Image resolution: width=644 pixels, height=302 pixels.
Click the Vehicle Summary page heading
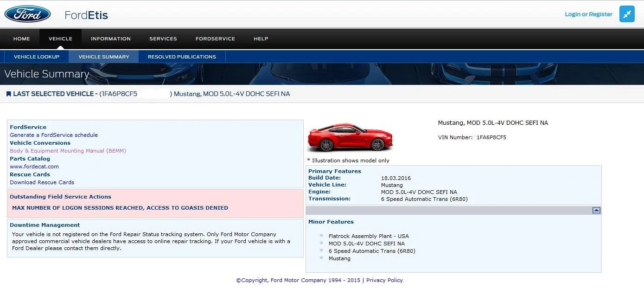tap(46, 74)
